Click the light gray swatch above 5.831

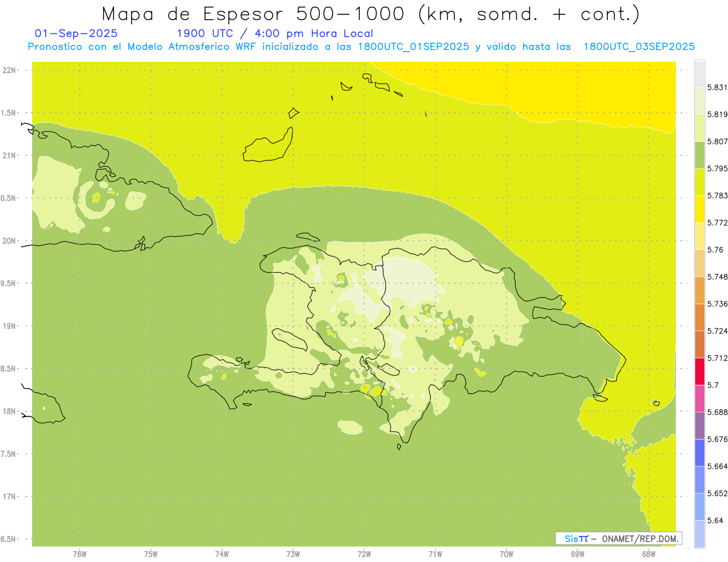point(699,73)
